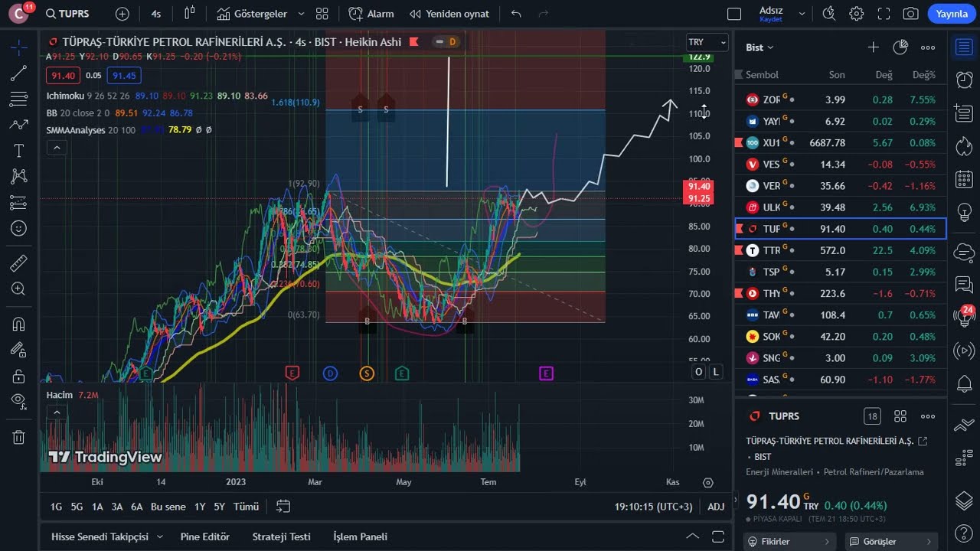Select the trend line drawing tool
980x551 pixels.
tap(19, 73)
